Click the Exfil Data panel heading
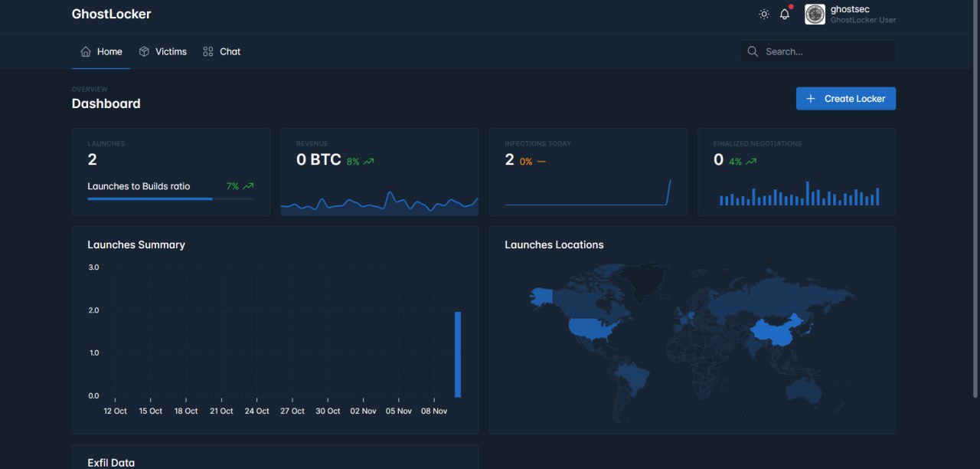Image resolution: width=980 pixels, height=469 pixels. click(x=111, y=462)
